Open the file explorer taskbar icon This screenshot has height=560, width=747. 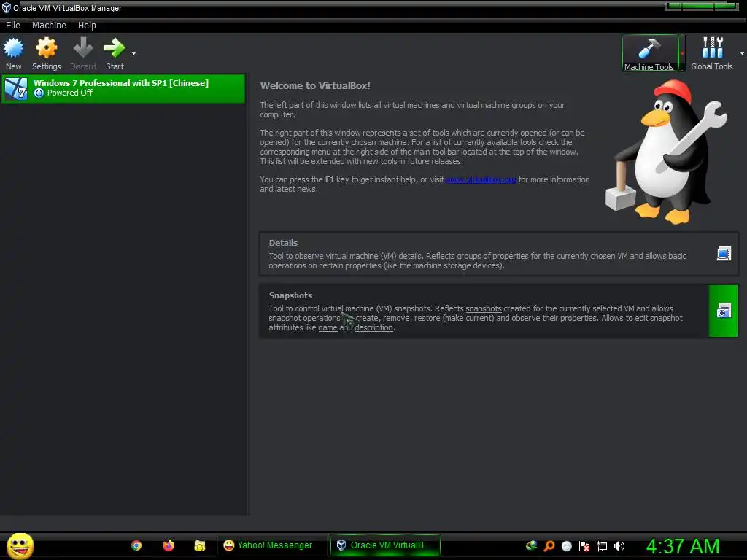(x=200, y=545)
